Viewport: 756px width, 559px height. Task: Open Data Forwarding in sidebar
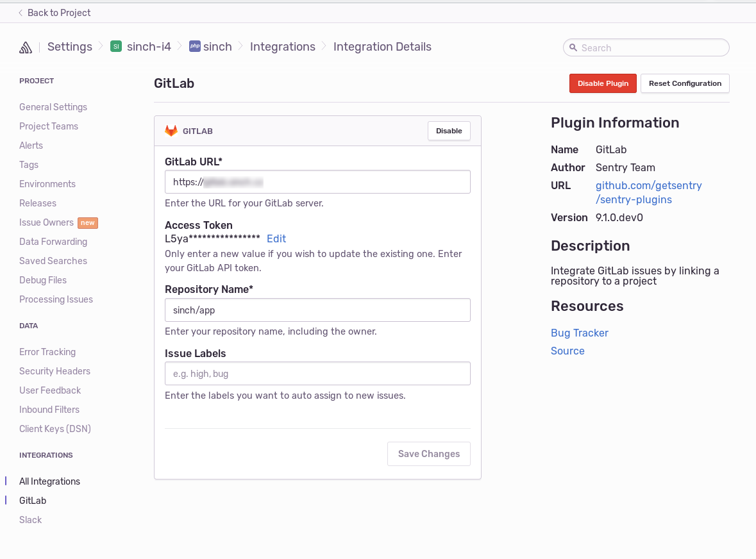[x=53, y=242]
